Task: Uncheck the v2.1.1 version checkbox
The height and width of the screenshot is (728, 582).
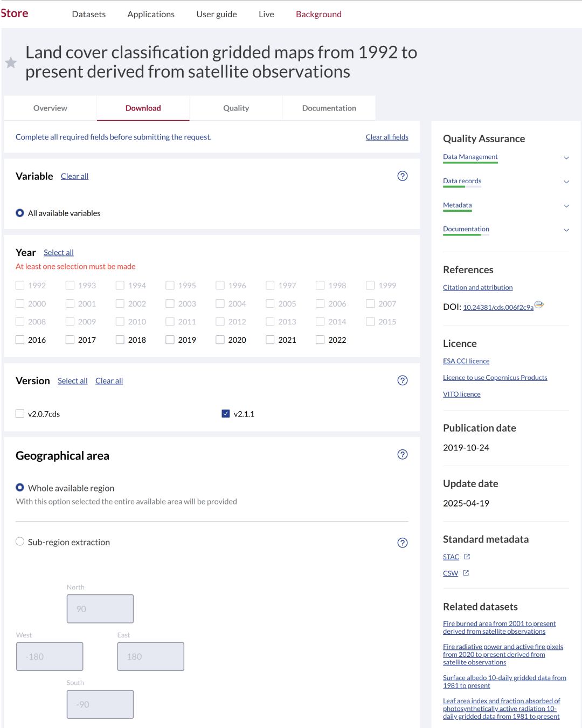Action: click(x=226, y=414)
